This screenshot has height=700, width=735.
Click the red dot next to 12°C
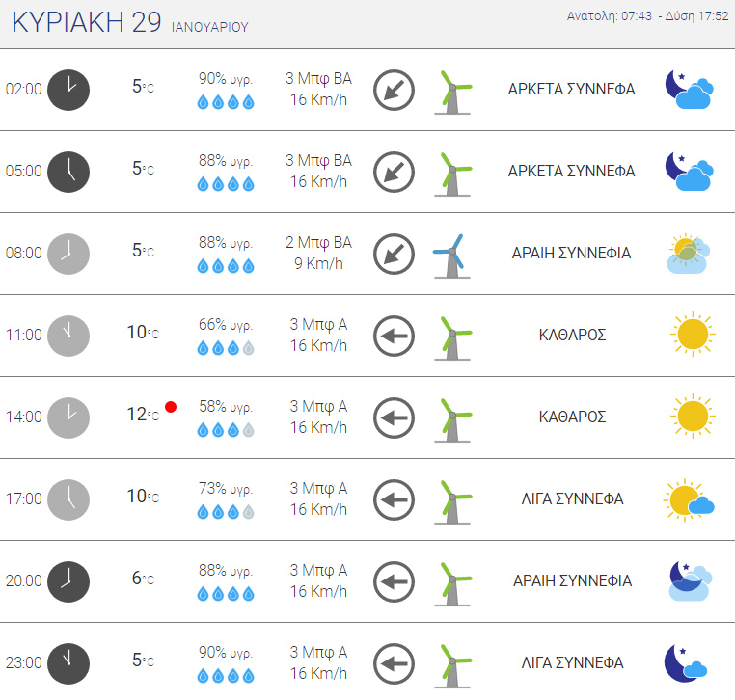click(171, 407)
